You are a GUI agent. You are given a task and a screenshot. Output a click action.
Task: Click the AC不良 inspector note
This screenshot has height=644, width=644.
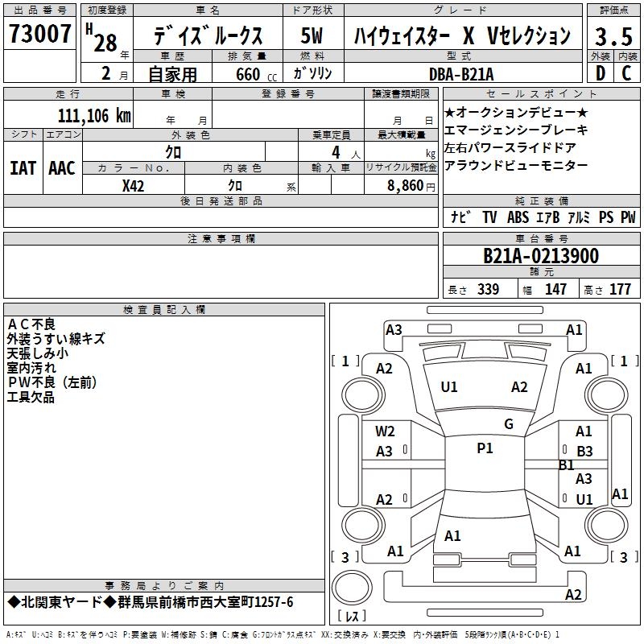point(31,324)
